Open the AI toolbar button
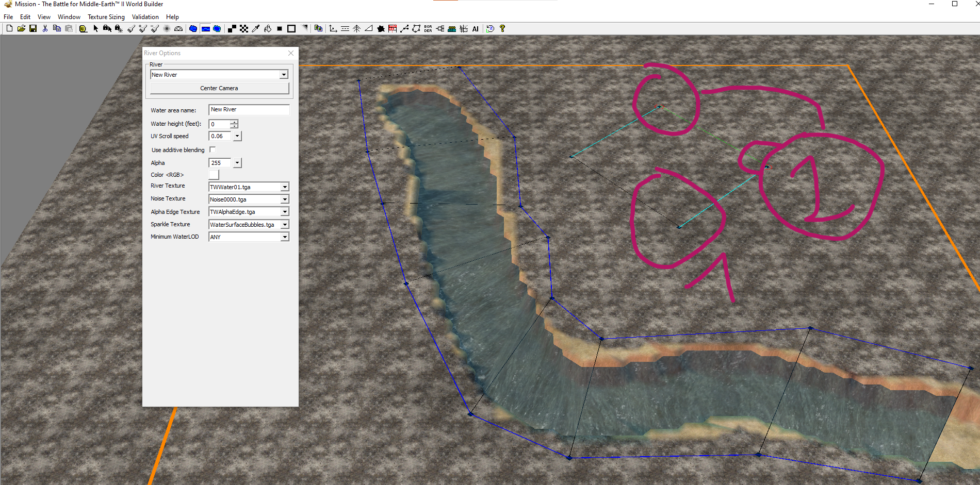The width and height of the screenshot is (980, 485). pos(476,28)
